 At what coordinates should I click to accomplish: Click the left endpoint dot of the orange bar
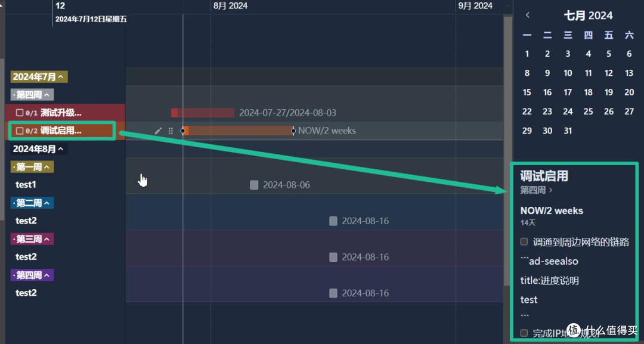click(182, 131)
